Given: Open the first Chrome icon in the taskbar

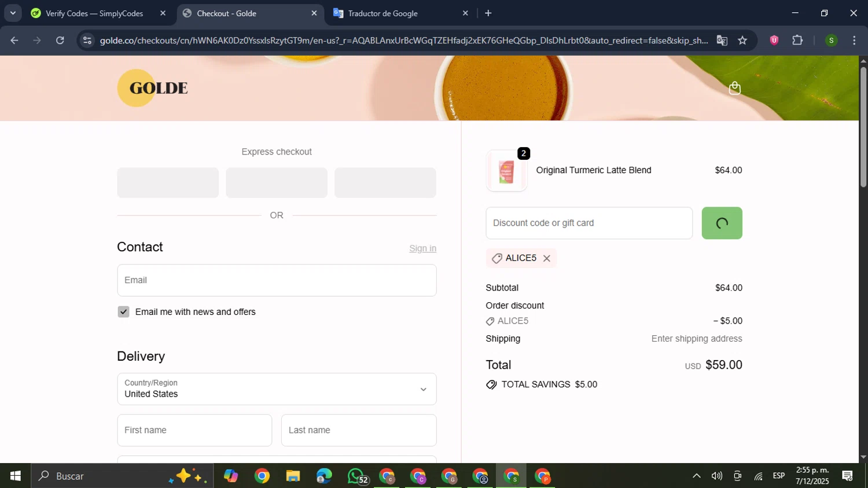Looking at the screenshot, I should (x=262, y=476).
